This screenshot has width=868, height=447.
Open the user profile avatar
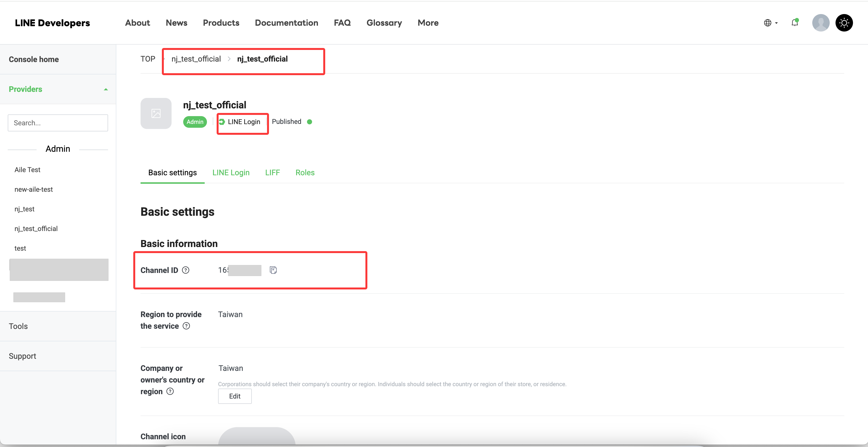point(821,23)
